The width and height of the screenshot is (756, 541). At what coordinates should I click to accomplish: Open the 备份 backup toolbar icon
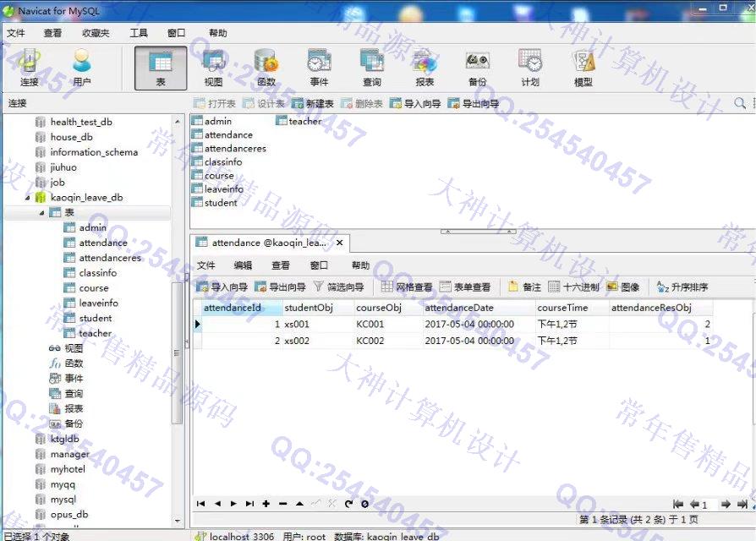pos(477,68)
